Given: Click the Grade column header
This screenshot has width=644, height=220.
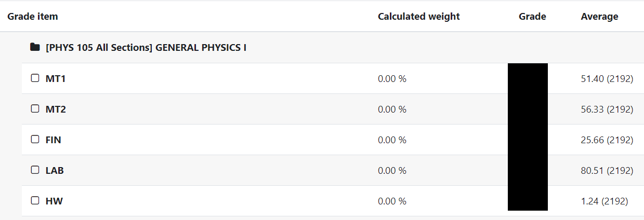Looking at the screenshot, I should tap(532, 16).
